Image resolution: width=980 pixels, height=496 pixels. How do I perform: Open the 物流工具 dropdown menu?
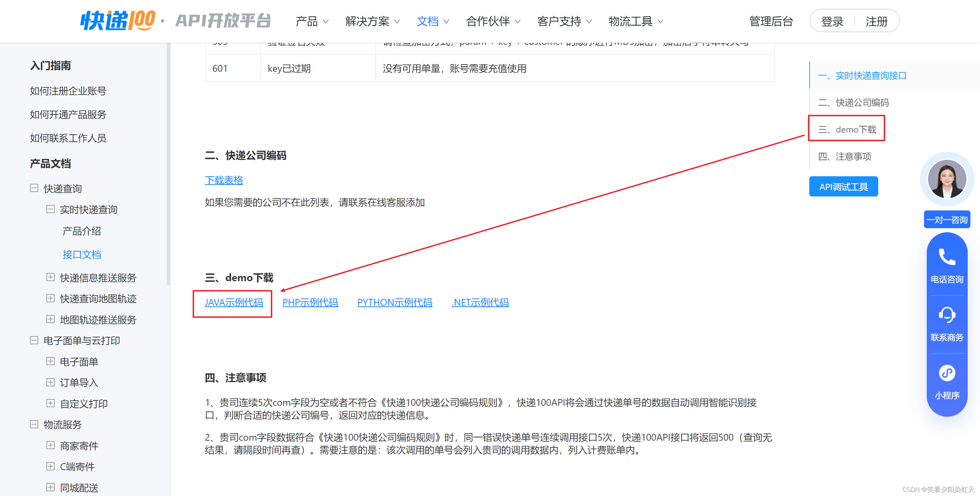pyautogui.click(x=636, y=21)
